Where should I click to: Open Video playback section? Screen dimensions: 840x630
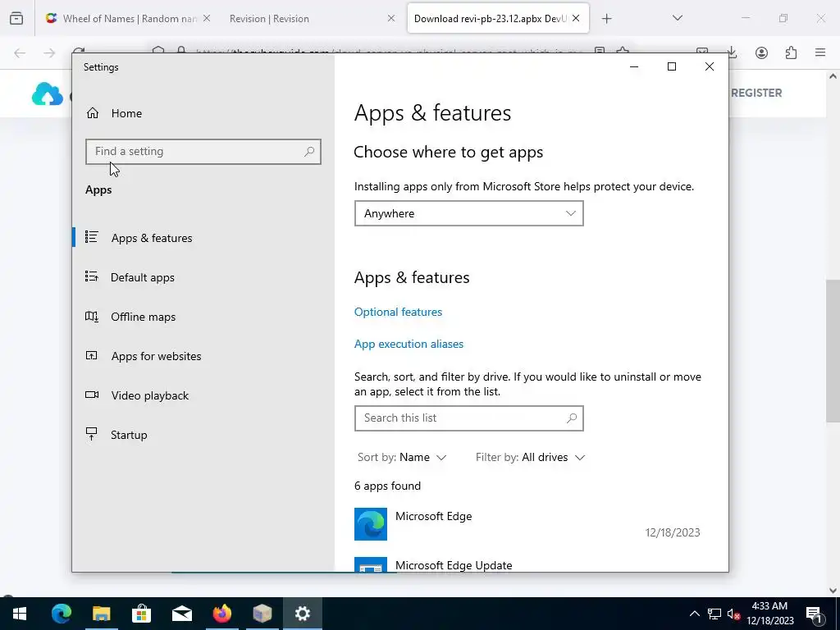(149, 395)
